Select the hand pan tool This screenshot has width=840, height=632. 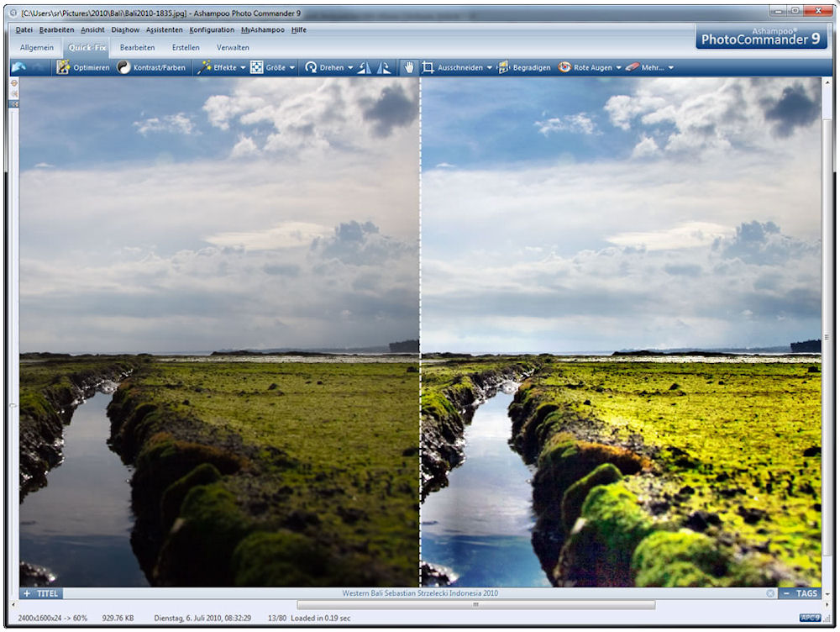click(x=410, y=67)
